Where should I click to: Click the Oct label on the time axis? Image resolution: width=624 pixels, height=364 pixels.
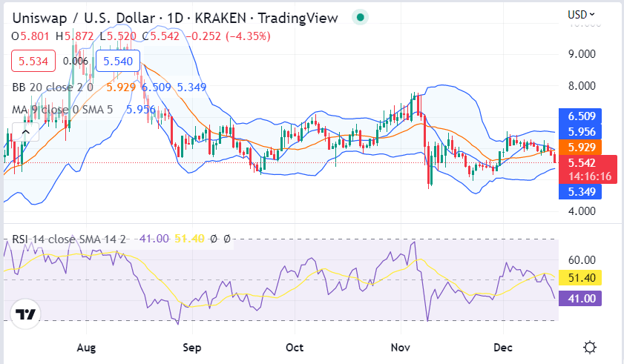coord(295,348)
